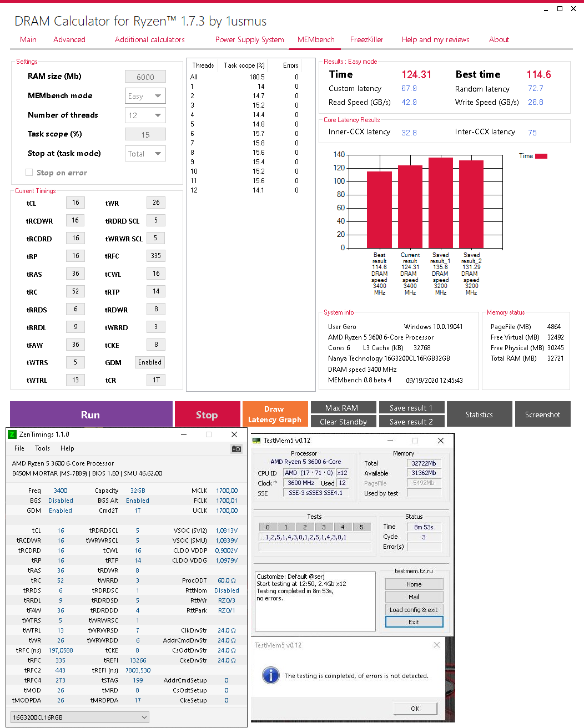Close the ZenTimings window
Viewport: 584px width, 728px height.
point(234,434)
